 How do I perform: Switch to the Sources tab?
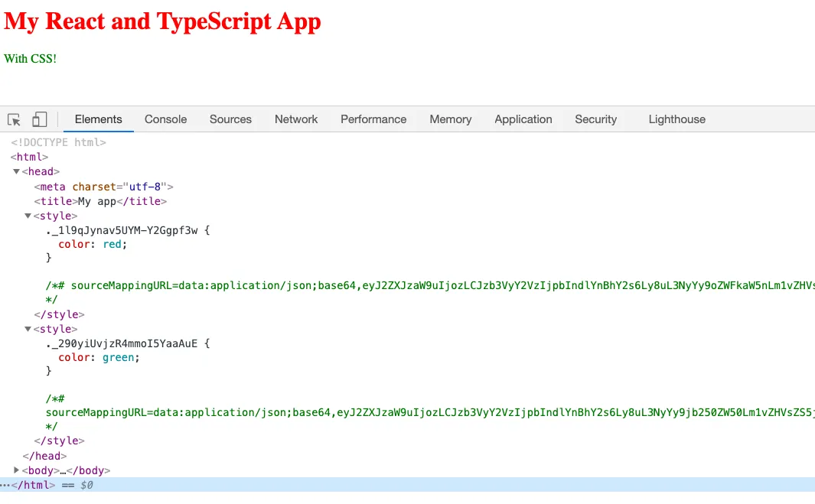tap(230, 119)
